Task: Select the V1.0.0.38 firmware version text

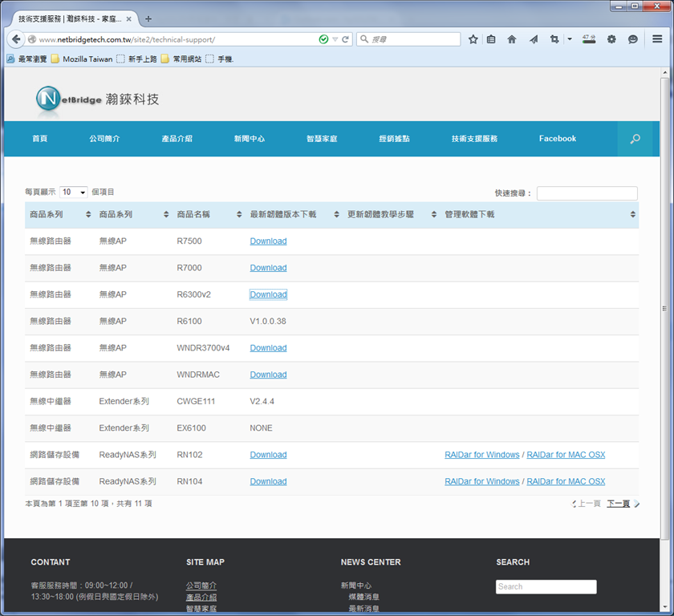Action: [x=268, y=322]
